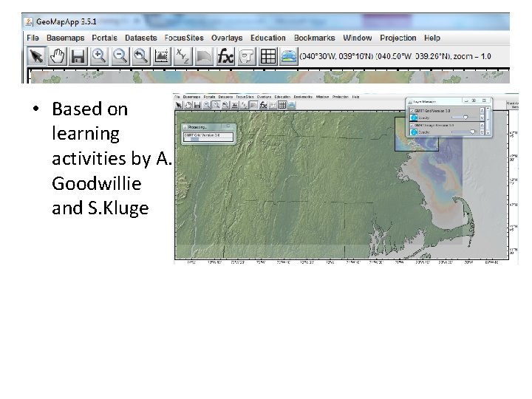Click the greyed-out flag icon in enlarged toolbar

pyautogui.click(x=204, y=56)
